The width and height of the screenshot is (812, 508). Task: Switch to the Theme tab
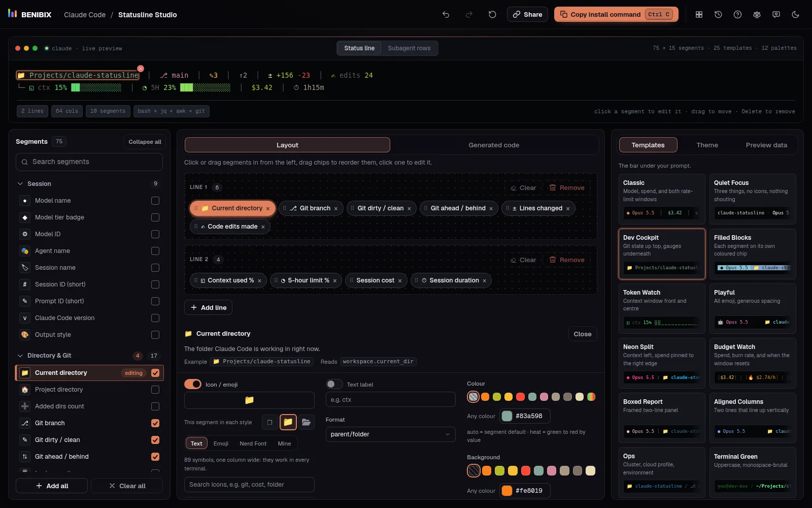pyautogui.click(x=707, y=145)
